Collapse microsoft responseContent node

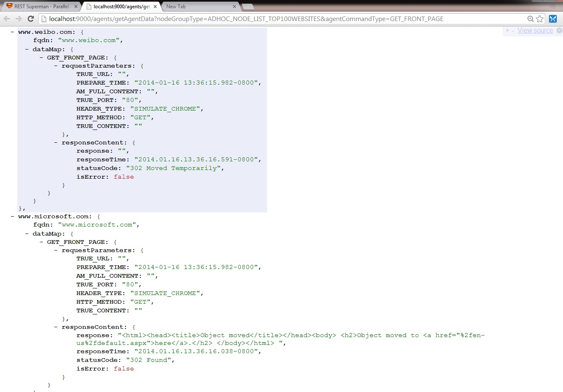point(56,327)
